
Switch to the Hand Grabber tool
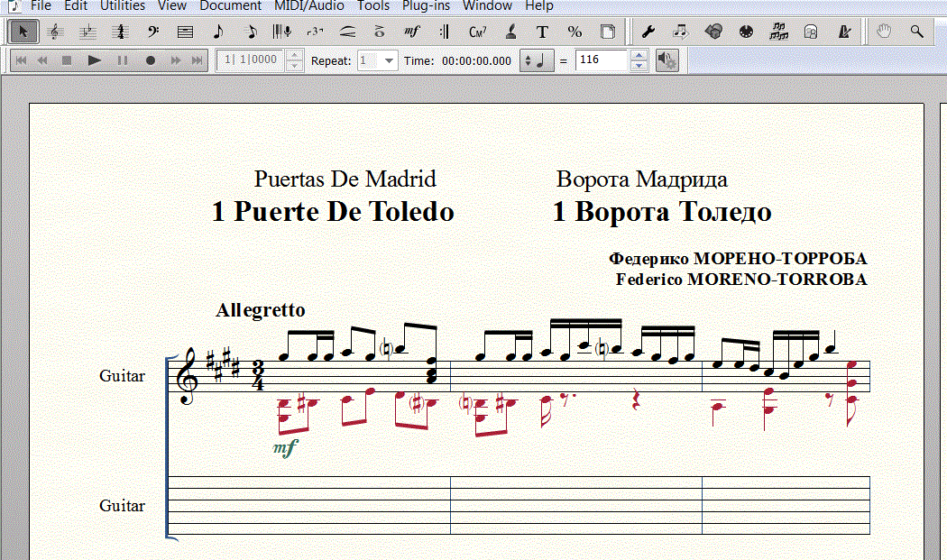coord(884,32)
